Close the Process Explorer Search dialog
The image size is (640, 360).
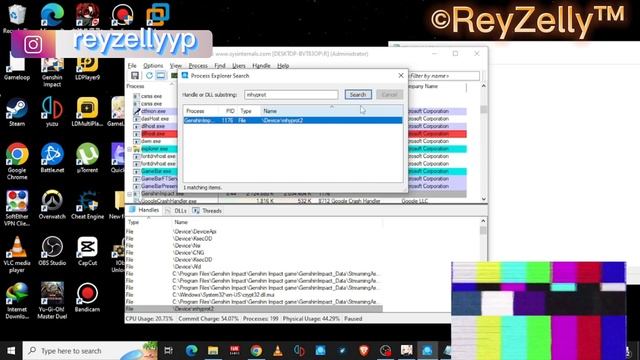pyautogui.click(x=401, y=76)
